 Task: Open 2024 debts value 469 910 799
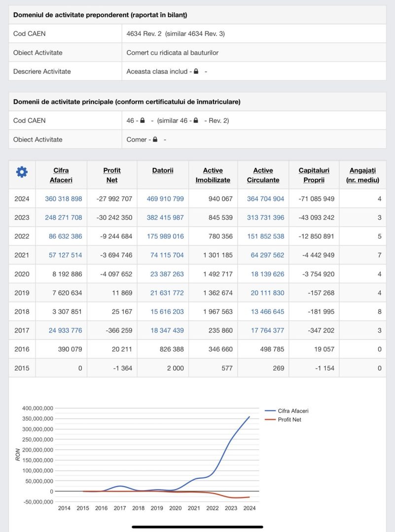click(x=165, y=199)
